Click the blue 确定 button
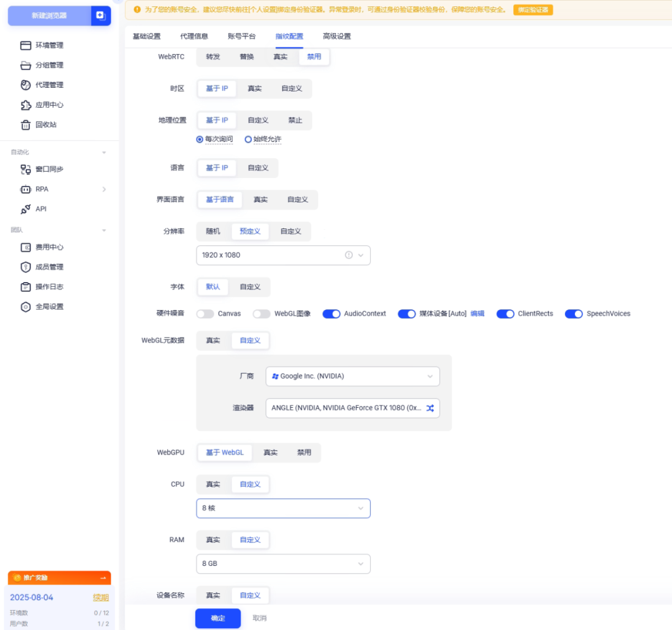Viewport: 672px width, 630px height. coord(218,618)
